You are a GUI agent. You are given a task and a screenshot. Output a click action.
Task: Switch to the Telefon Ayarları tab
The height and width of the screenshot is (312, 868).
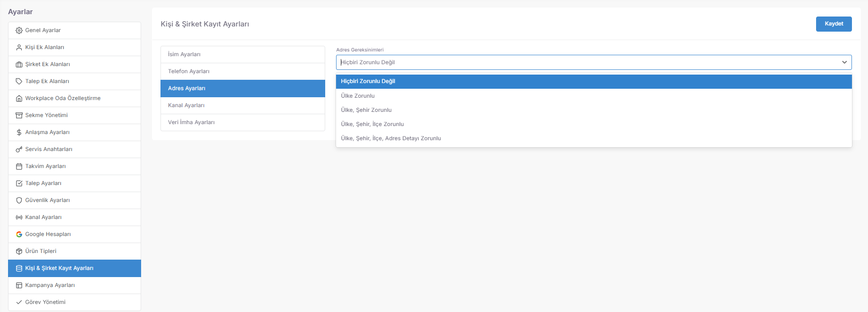click(243, 71)
